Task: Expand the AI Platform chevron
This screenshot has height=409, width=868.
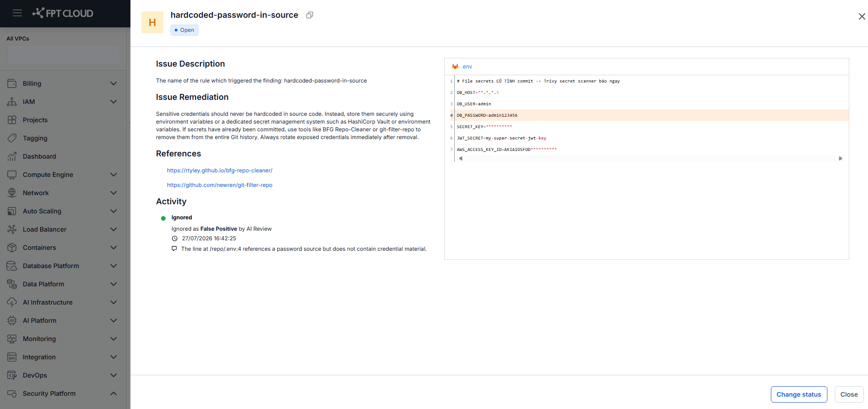Action: pyautogui.click(x=114, y=321)
